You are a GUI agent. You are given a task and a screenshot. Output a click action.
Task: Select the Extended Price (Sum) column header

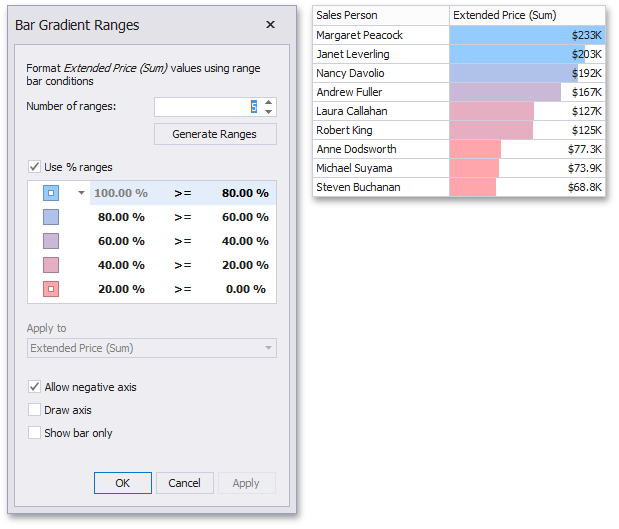pos(527,15)
